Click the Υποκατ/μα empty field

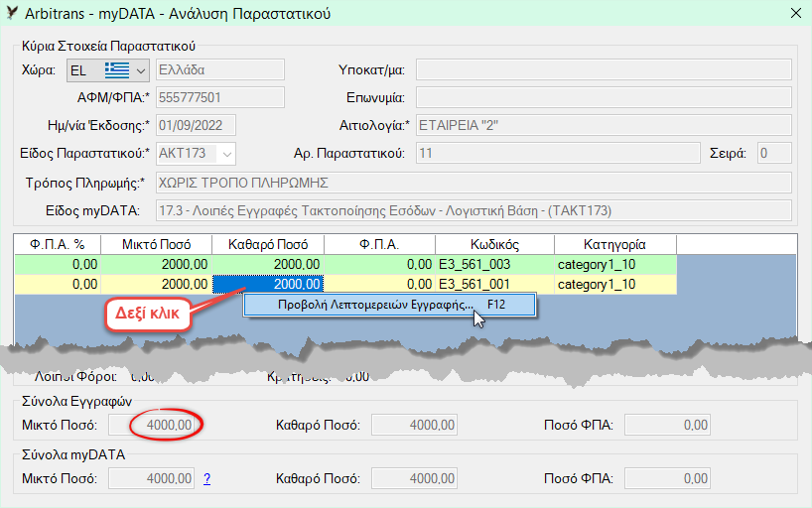(604, 69)
